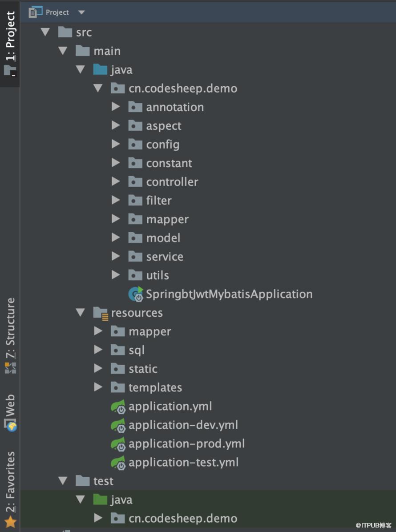Click the application-dev.yml Spring icon

coord(118,425)
